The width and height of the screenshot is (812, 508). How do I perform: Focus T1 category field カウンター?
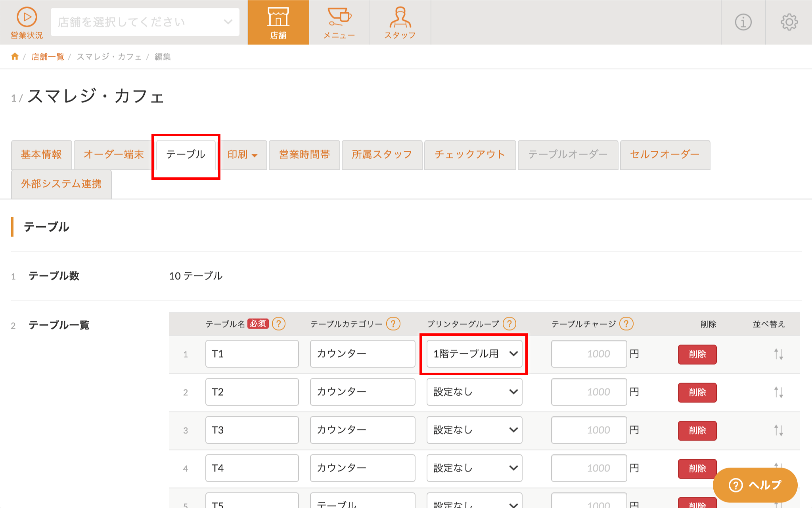coord(362,354)
